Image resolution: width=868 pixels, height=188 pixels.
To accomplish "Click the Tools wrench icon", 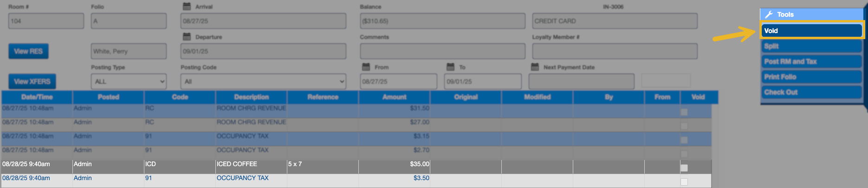I will tap(769, 14).
